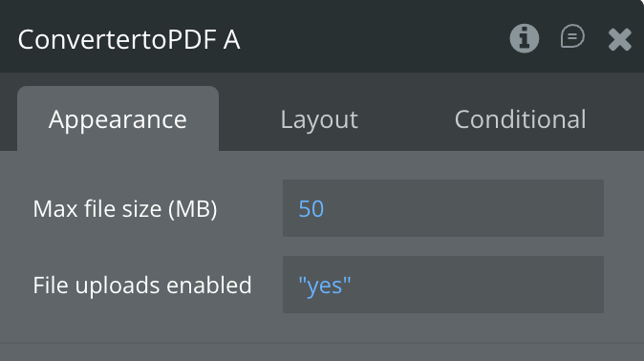644x361 pixels.
Task: Edit the dynamic "yes" value box
Action: pos(443,285)
